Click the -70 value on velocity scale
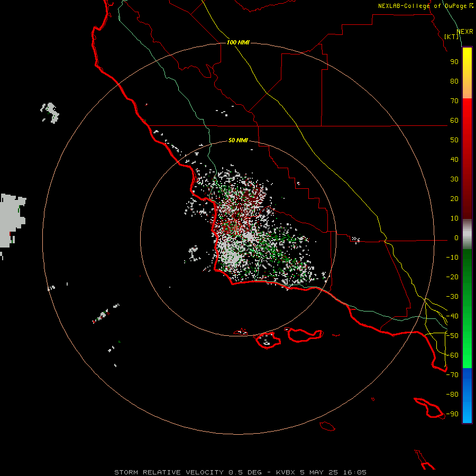Viewport: 476px width, 476px height. pyautogui.click(x=452, y=374)
